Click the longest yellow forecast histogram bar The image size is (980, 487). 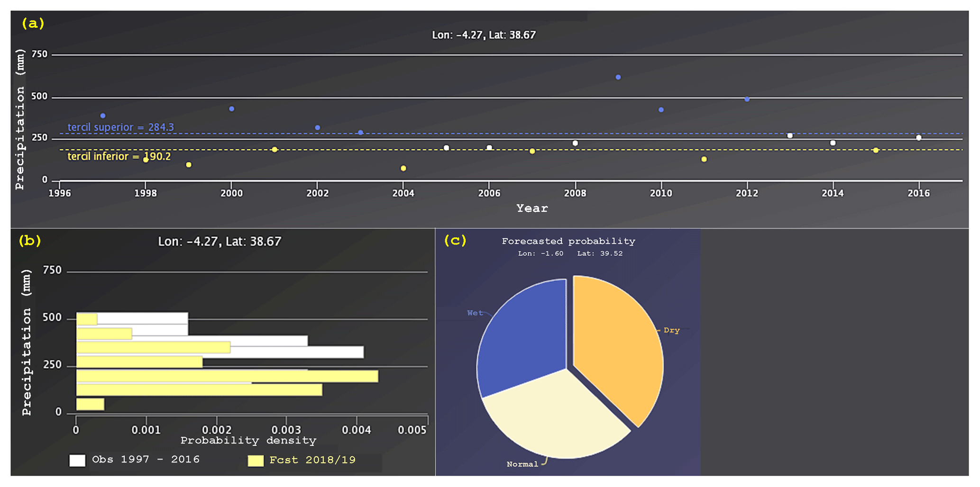click(x=227, y=376)
